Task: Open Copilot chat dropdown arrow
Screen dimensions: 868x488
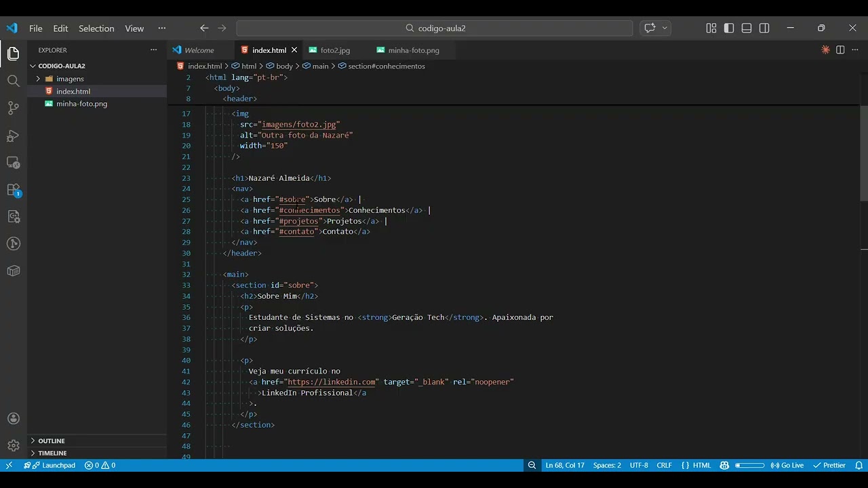Action: (x=665, y=28)
